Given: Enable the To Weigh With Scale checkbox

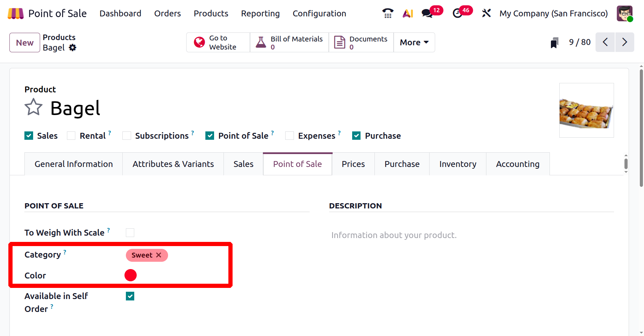Looking at the screenshot, I should tap(130, 232).
